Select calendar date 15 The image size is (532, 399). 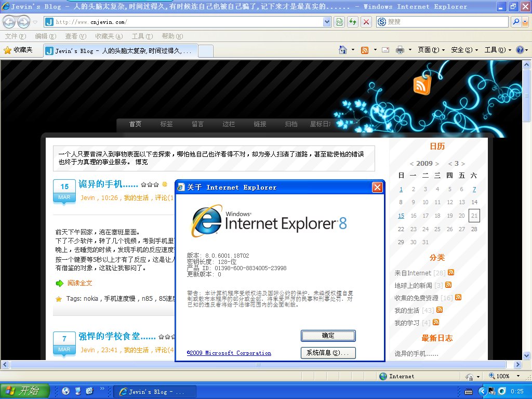coord(401,216)
